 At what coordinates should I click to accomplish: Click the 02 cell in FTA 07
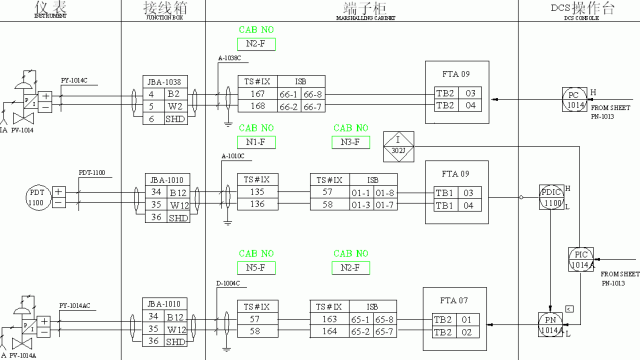[467, 332]
